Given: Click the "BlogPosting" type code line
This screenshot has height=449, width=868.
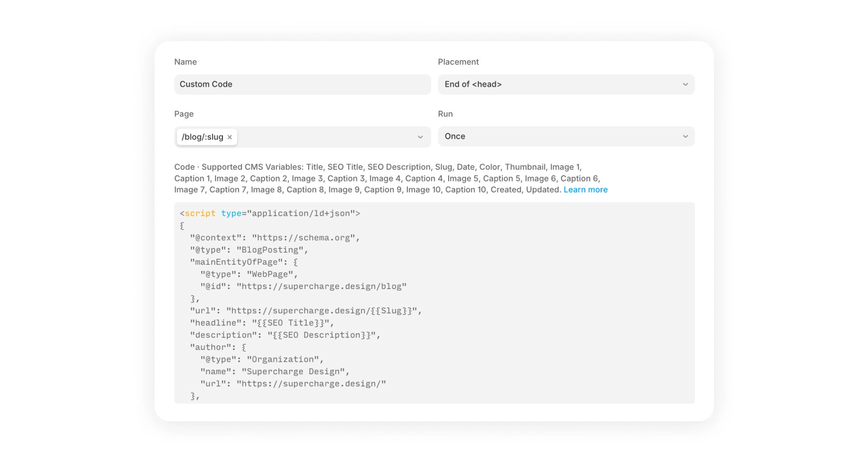Looking at the screenshot, I should click(248, 250).
